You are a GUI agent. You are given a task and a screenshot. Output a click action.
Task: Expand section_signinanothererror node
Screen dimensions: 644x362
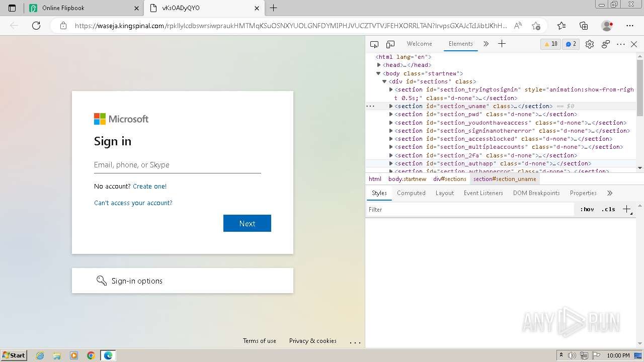tap(391, 131)
